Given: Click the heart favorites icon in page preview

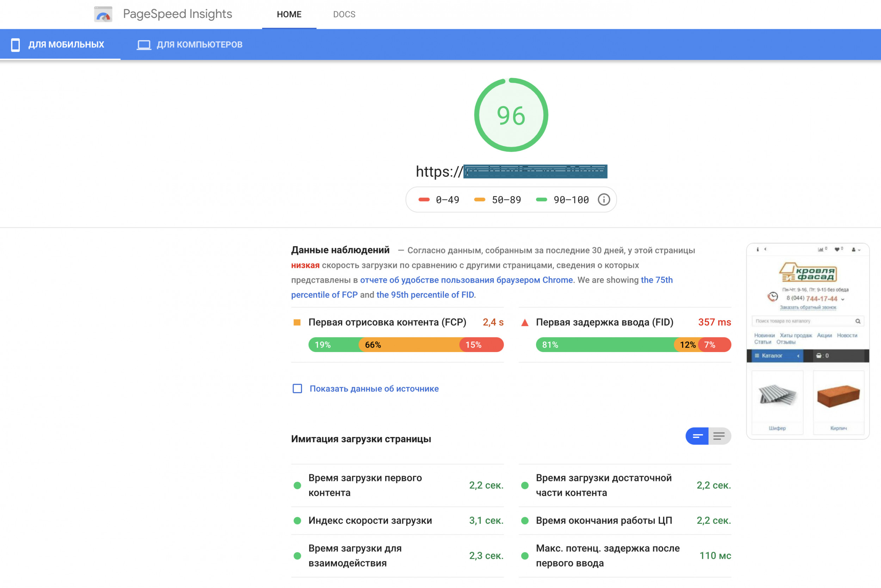Looking at the screenshot, I should click(837, 249).
